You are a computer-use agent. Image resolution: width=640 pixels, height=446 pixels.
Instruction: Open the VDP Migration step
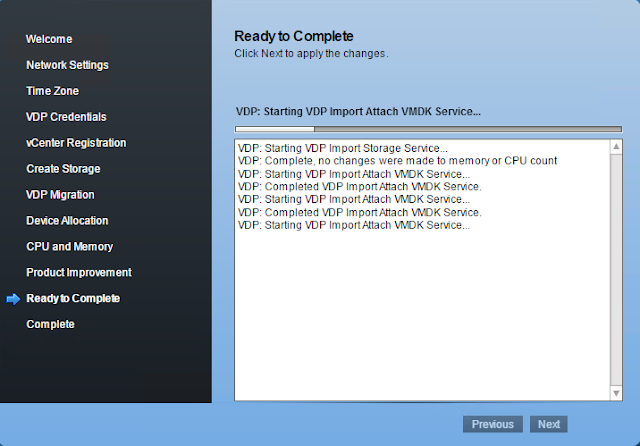pos(60,195)
